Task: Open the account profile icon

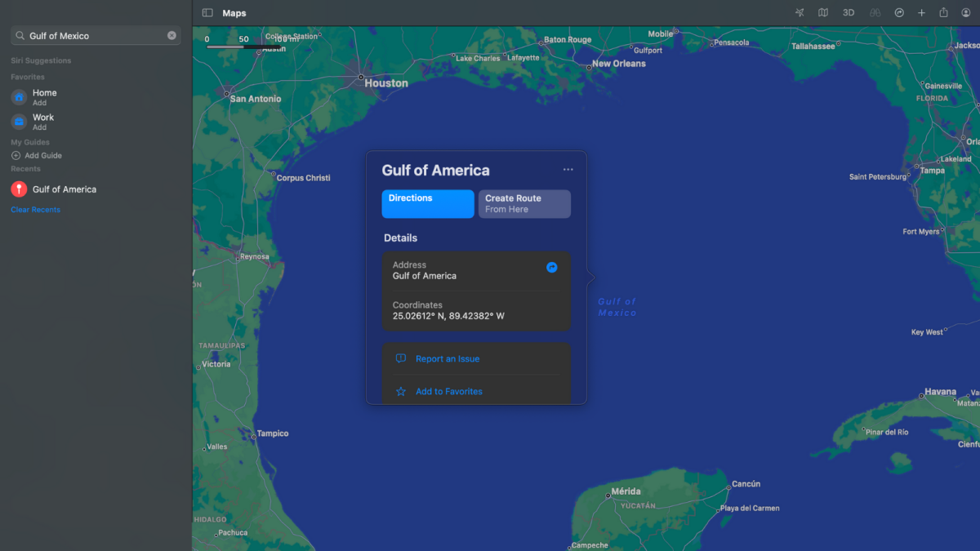Action: coord(966,13)
